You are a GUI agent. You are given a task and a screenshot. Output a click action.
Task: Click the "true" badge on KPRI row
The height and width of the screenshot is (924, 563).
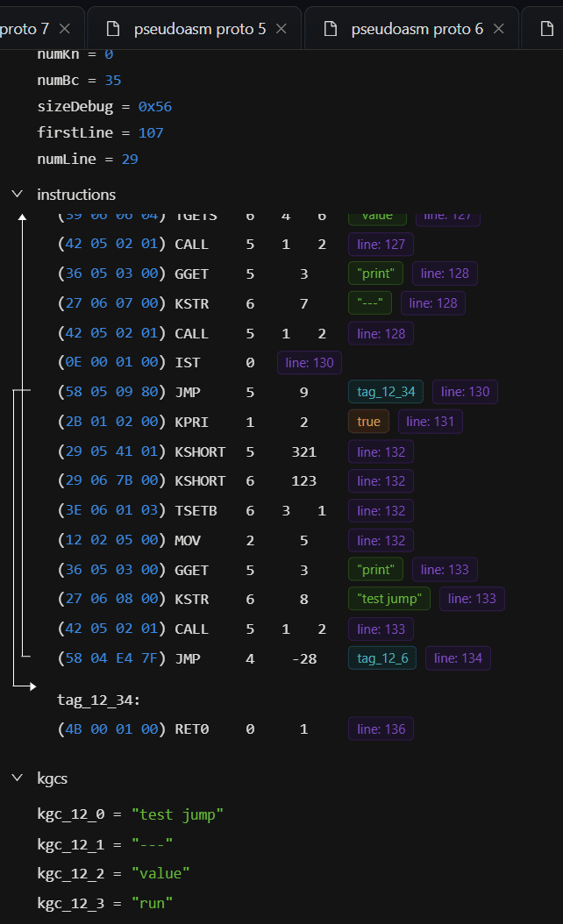tap(368, 422)
